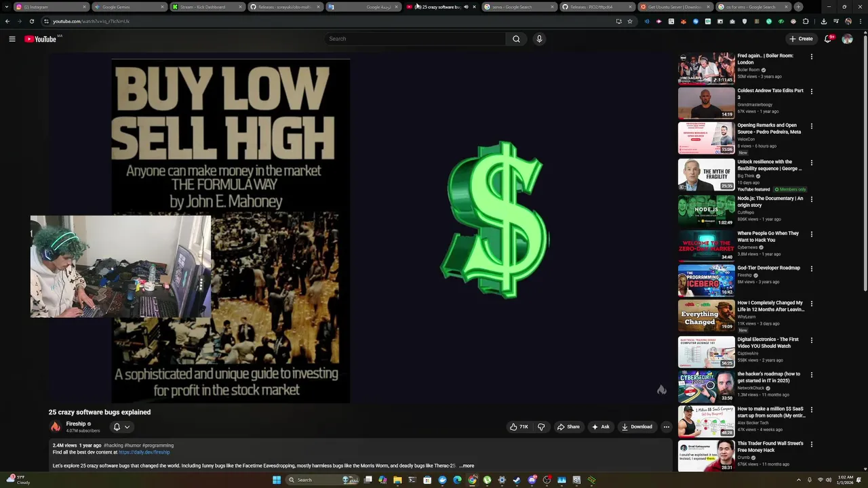
Task: Open the Myth of Fragility video thumbnail
Action: click(707, 174)
